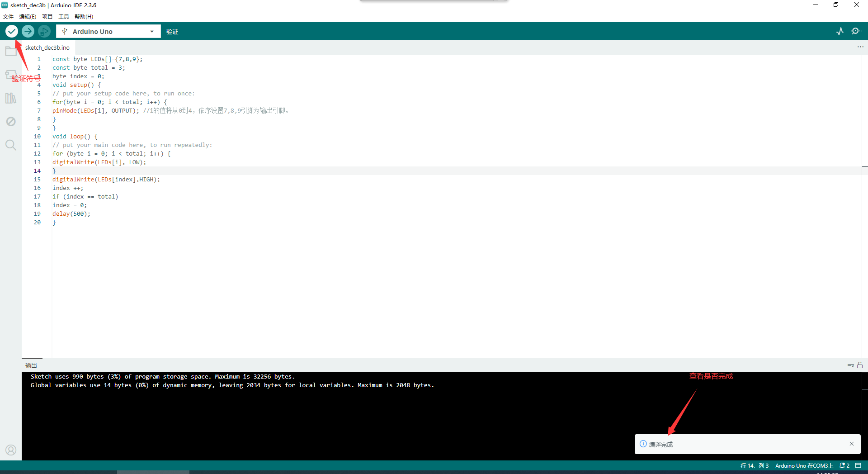Click the byte index = 0; line

[x=78, y=76]
